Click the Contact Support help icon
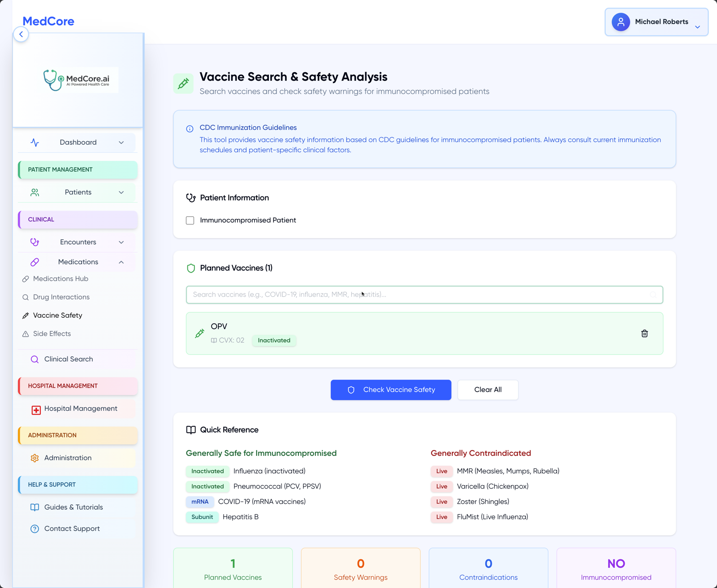The width and height of the screenshot is (717, 588). (35, 529)
